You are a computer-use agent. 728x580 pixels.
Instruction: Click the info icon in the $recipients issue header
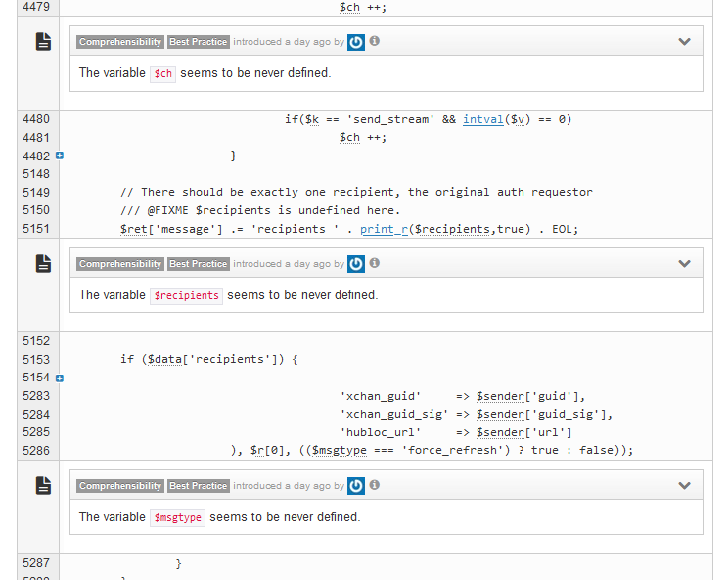(375, 264)
